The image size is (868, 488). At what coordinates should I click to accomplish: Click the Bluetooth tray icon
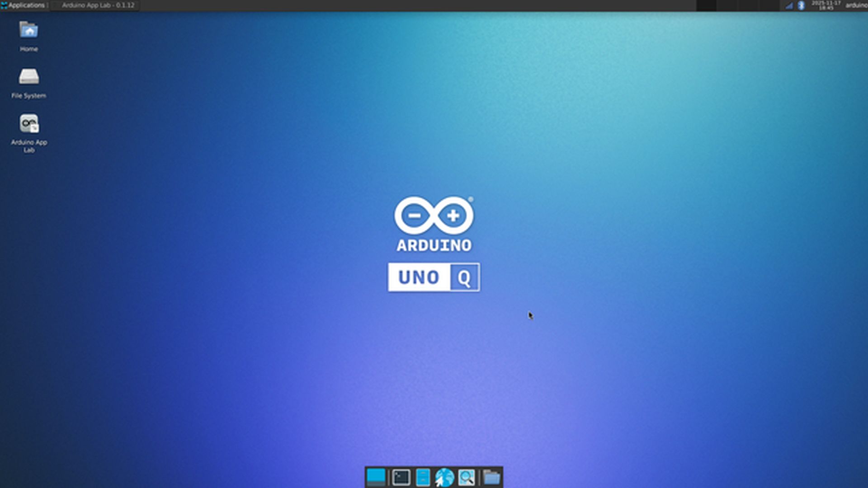[801, 5]
